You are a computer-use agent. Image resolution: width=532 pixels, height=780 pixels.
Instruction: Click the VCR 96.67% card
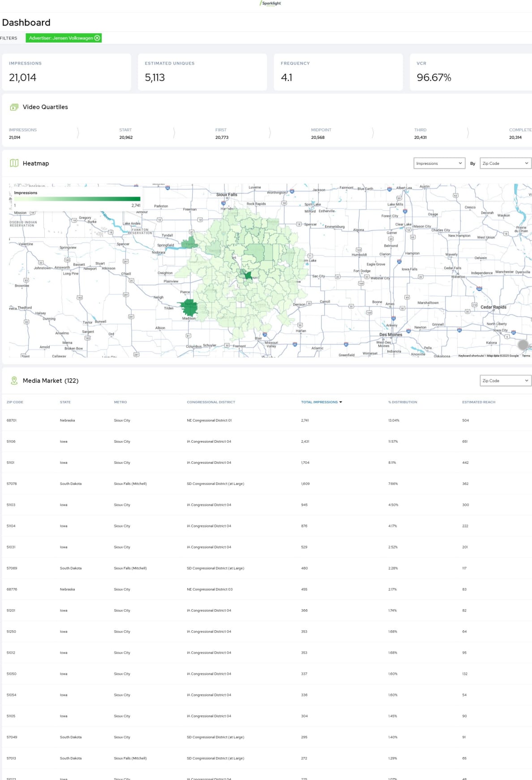coord(471,72)
